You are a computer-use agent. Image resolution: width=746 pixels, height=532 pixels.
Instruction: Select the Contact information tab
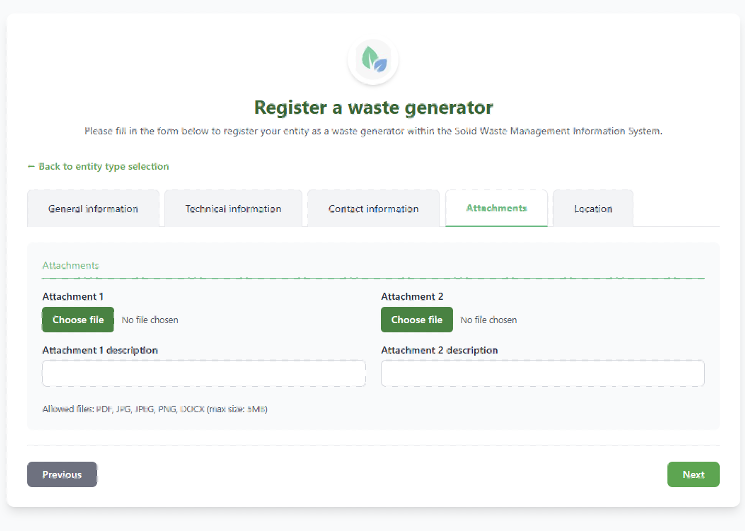point(373,208)
